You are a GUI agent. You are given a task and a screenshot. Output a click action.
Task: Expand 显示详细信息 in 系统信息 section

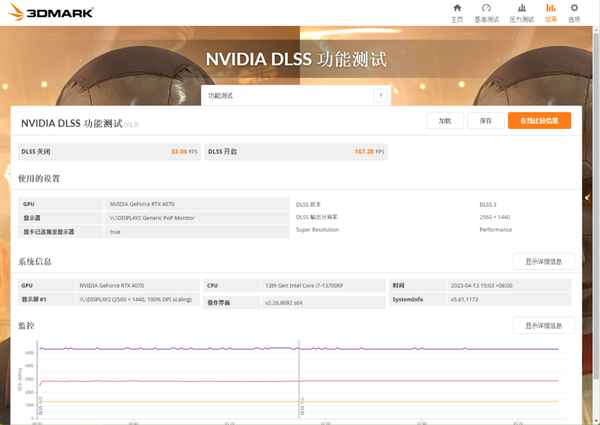[x=544, y=262]
